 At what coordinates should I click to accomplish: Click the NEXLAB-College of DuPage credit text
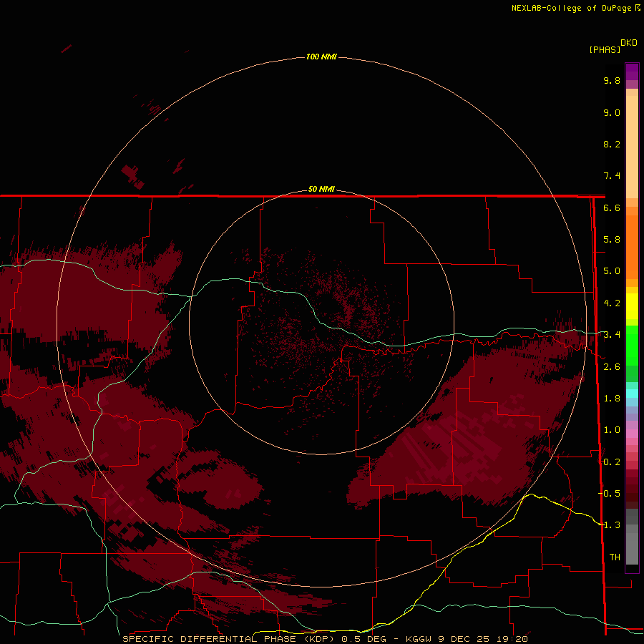click(x=573, y=8)
